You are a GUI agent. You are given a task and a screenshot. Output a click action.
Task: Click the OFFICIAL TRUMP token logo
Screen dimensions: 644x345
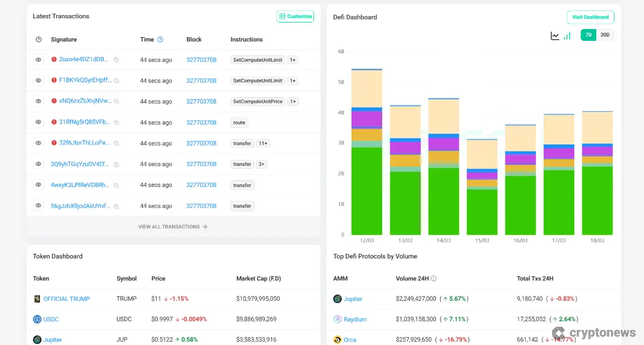point(37,299)
